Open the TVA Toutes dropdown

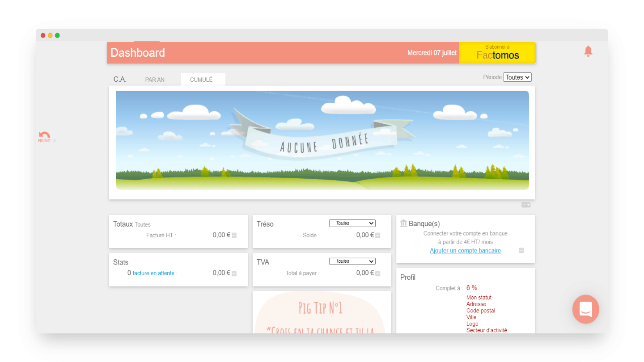[352, 261]
